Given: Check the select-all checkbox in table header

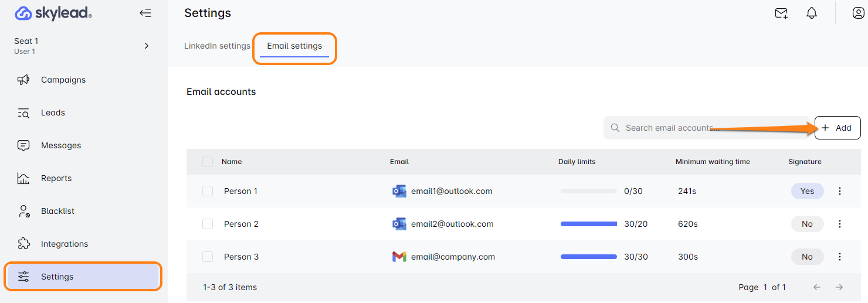Looking at the screenshot, I should point(208,162).
